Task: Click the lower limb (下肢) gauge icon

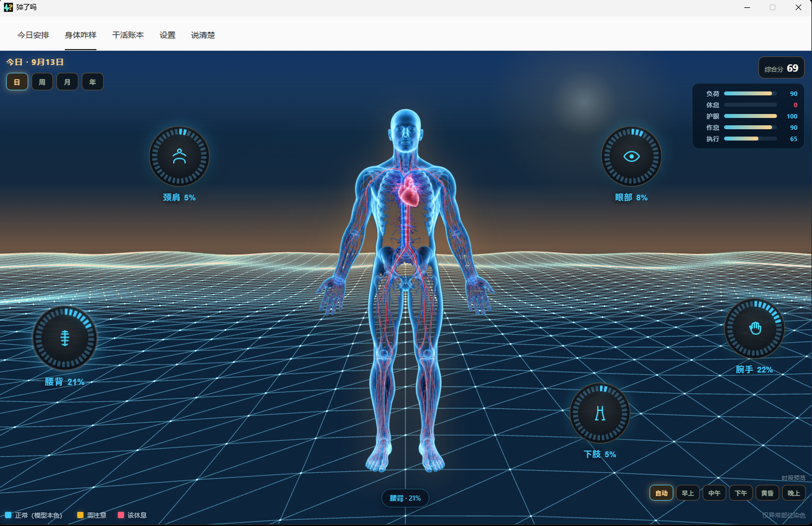Action: coord(600,413)
